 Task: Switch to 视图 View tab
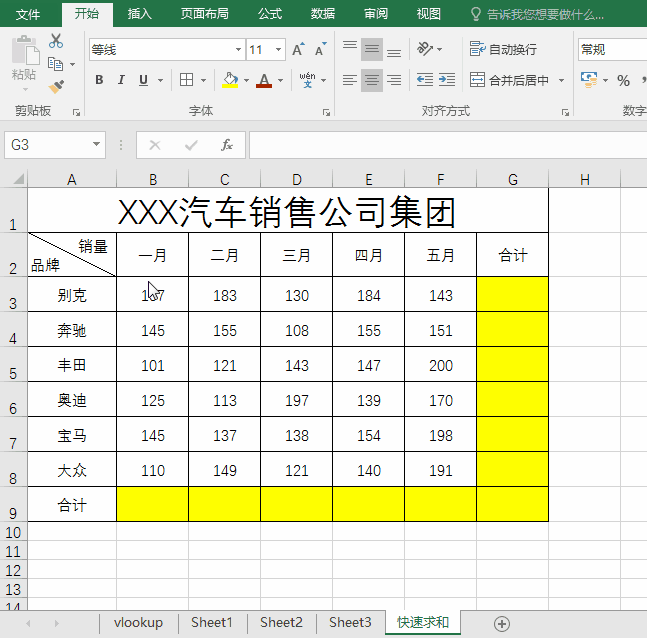[429, 14]
